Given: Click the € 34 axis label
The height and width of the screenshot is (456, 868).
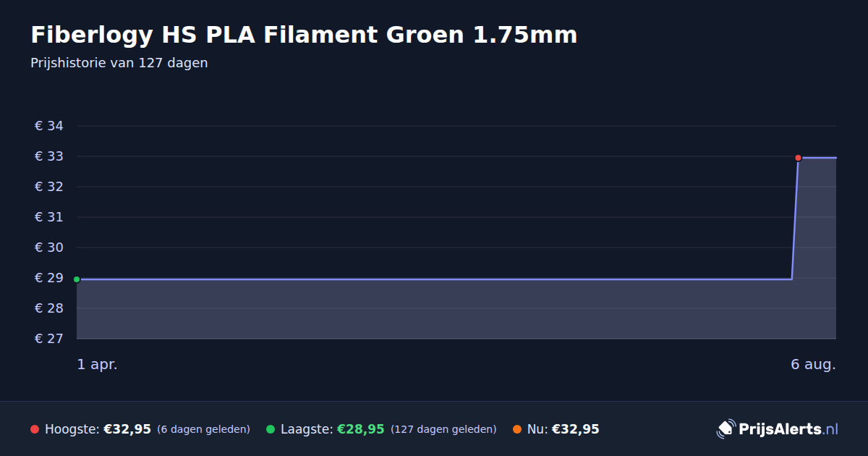Looking at the screenshot, I should [x=49, y=126].
